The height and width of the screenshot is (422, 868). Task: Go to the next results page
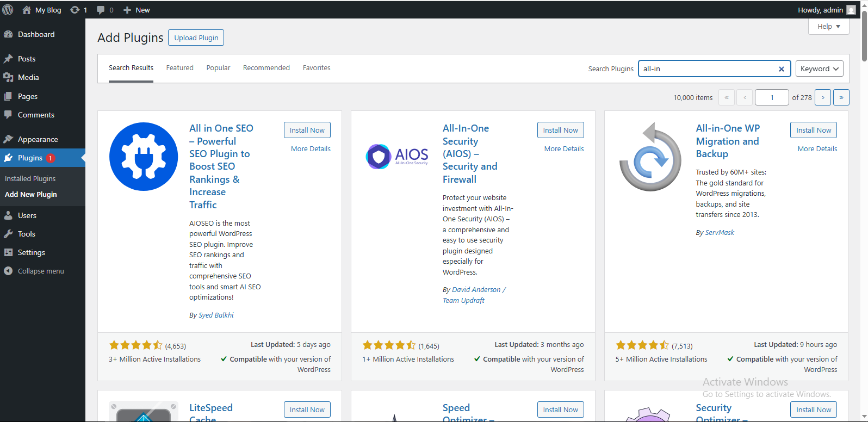tap(823, 97)
